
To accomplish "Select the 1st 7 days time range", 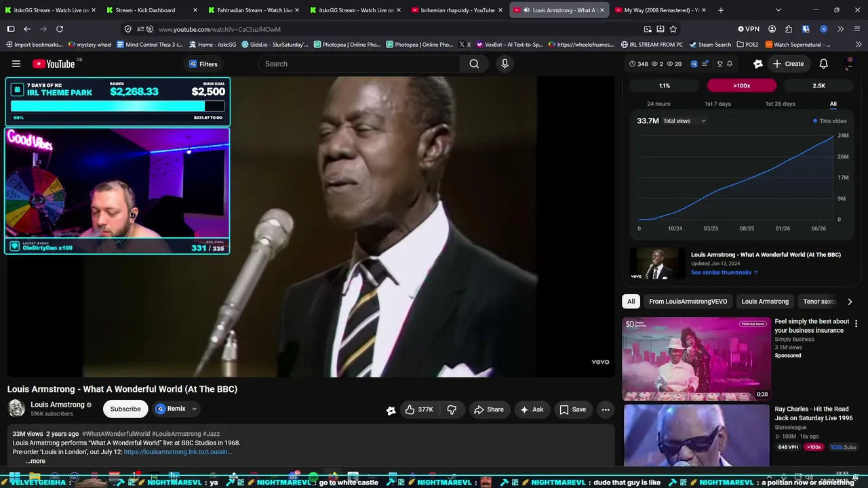I will [x=717, y=104].
